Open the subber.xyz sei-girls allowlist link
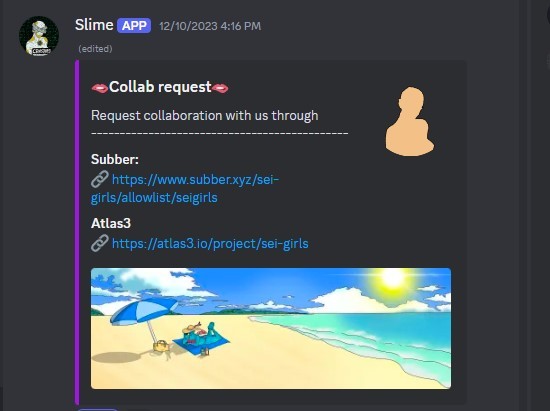 (x=185, y=188)
